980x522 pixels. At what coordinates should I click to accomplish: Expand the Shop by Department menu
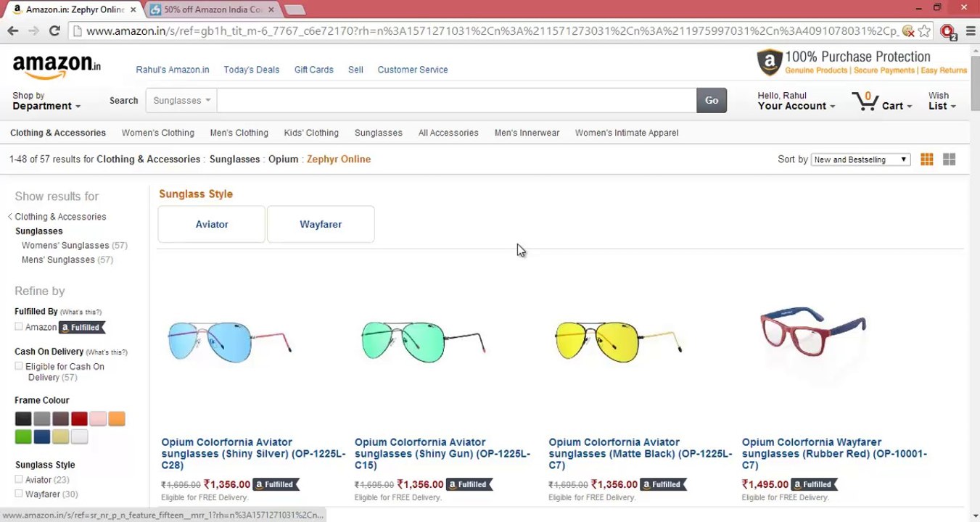point(46,101)
